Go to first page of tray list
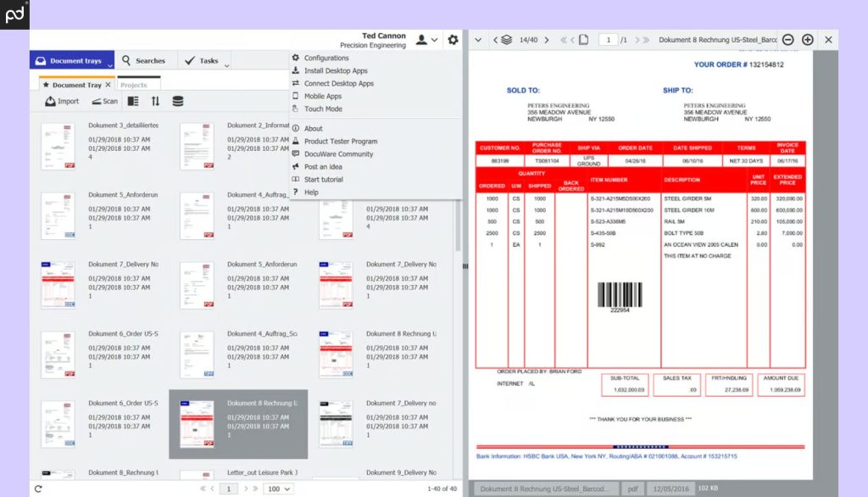This screenshot has width=868, height=497. tap(203, 489)
